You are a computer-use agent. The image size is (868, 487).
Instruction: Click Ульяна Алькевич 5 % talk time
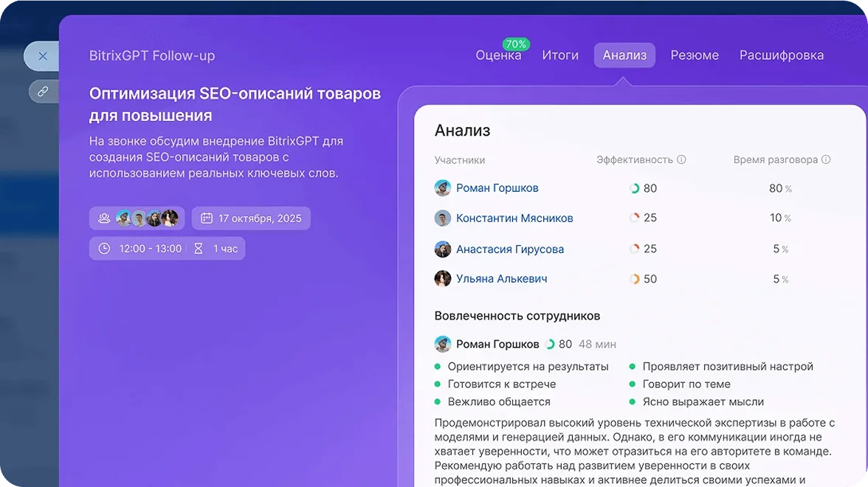coord(781,279)
